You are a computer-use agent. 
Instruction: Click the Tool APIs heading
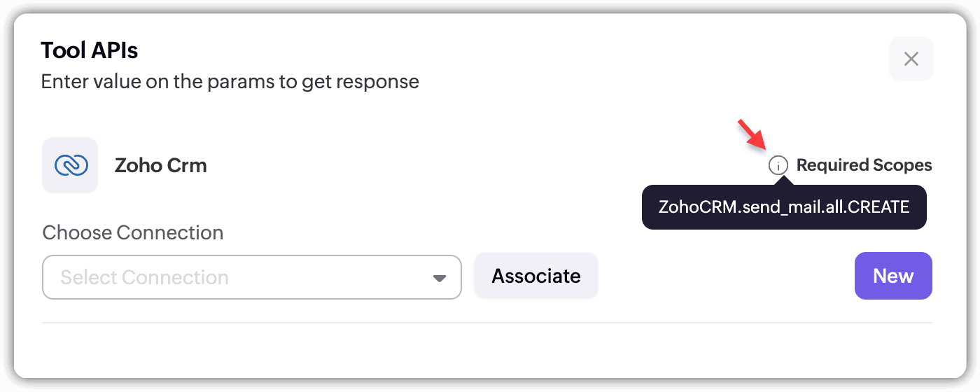coord(90,50)
